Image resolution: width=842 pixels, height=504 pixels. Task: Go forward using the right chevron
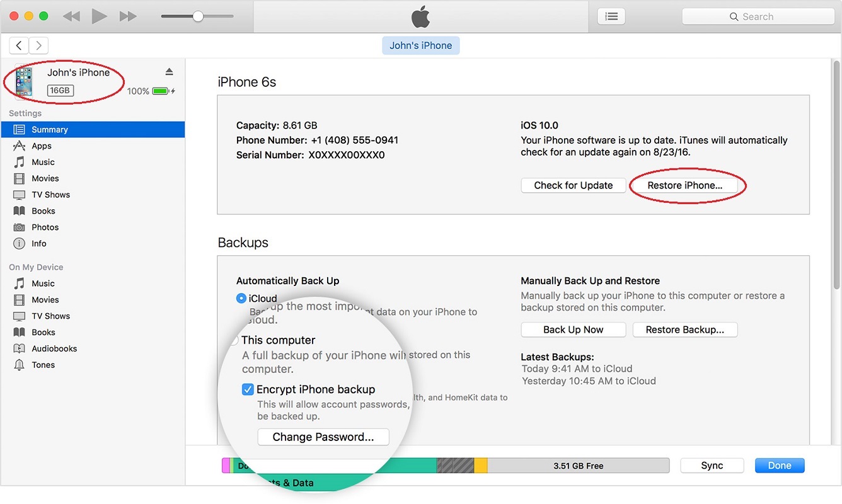[39, 45]
